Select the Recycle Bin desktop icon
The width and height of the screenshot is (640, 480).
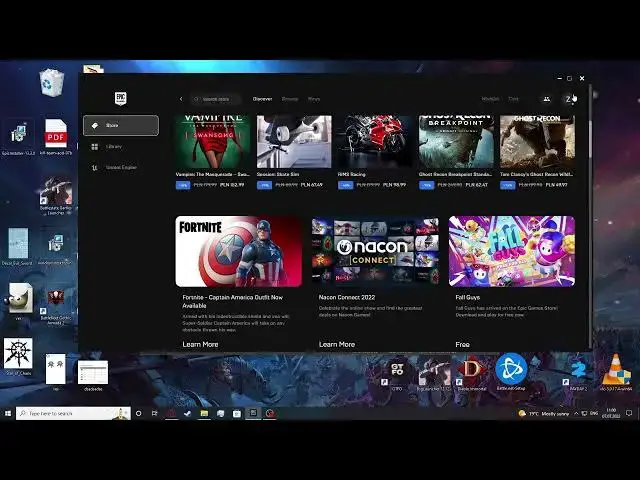52,83
